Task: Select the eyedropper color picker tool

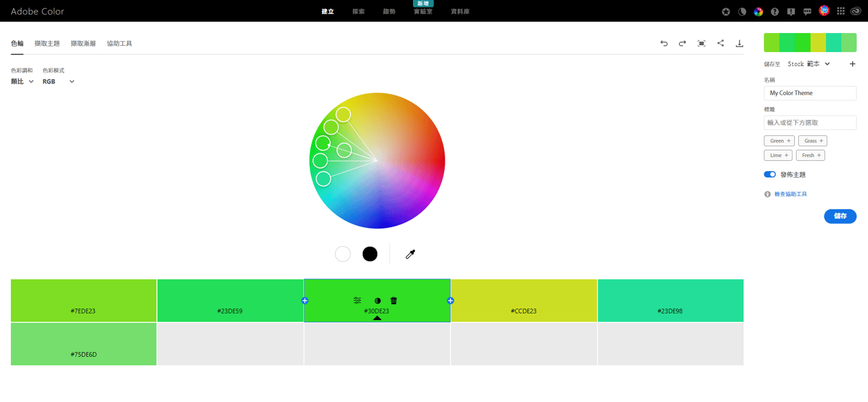Action: pyautogui.click(x=410, y=254)
